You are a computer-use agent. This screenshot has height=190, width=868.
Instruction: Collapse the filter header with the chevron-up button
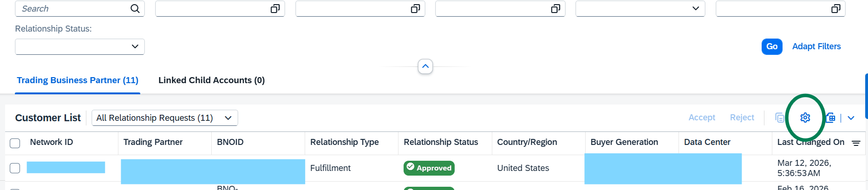coord(425,66)
